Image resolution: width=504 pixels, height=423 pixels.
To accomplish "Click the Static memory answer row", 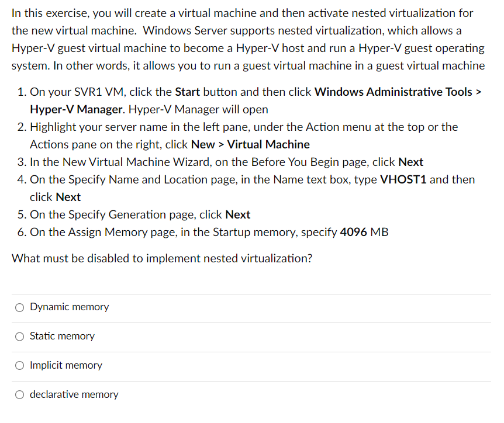I will [251, 336].
